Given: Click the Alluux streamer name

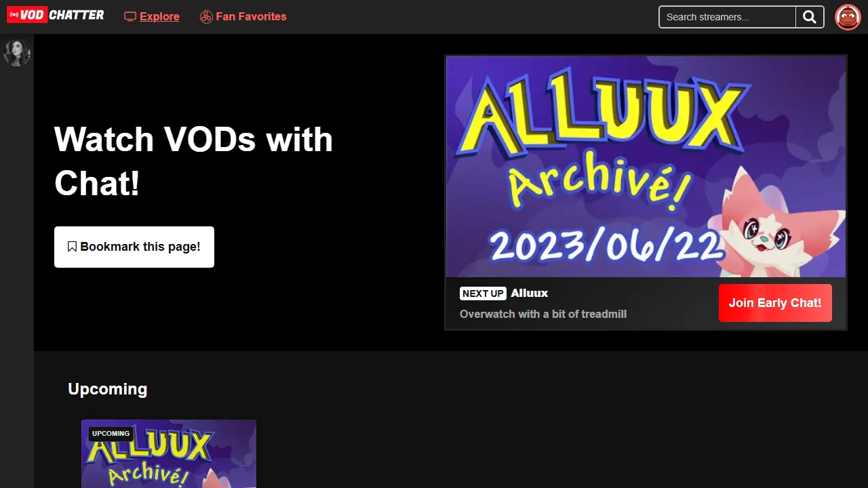Looking at the screenshot, I should [529, 293].
